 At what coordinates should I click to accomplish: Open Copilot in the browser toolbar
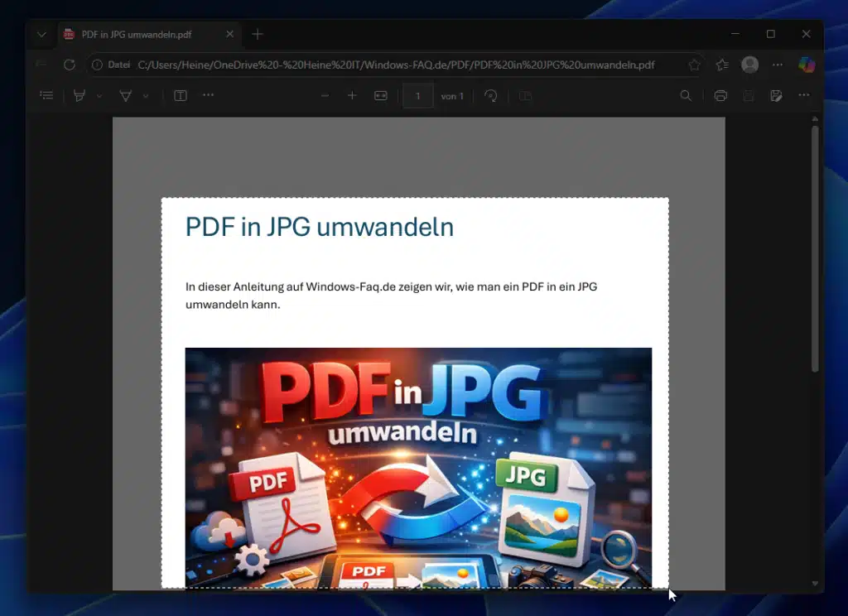807,65
